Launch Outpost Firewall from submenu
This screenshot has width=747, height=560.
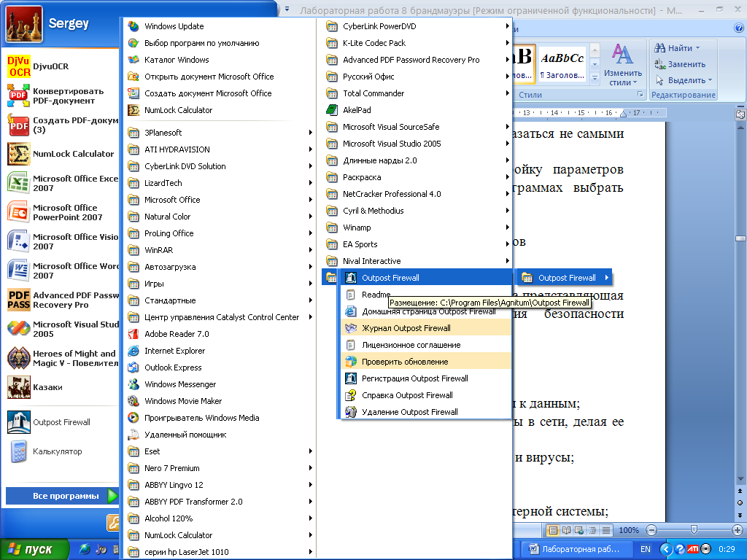(425, 278)
